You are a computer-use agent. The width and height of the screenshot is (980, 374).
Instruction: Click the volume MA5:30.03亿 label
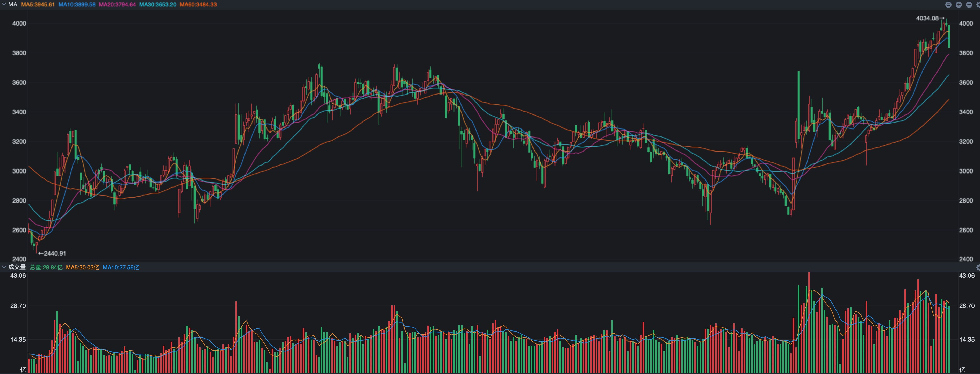[82, 268]
